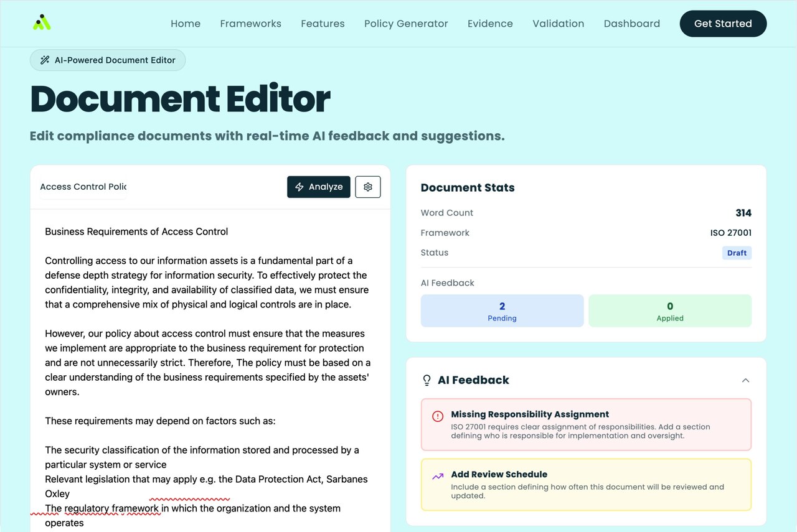The height and width of the screenshot is (532, 797).
Task: Open the Frameworks nav item
Action: click(x=250, y=24)
